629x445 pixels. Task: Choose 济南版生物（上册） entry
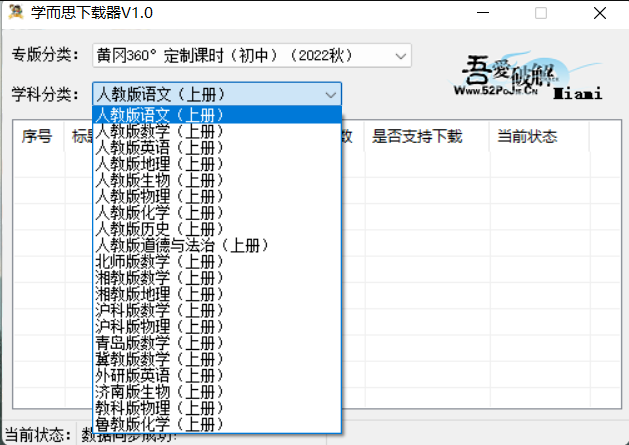[217, 392]
